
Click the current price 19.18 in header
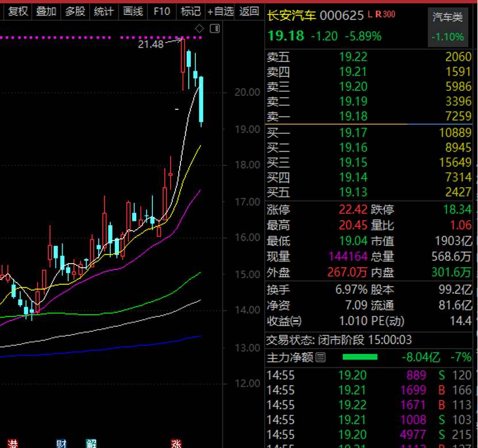[x=286, y=36]
